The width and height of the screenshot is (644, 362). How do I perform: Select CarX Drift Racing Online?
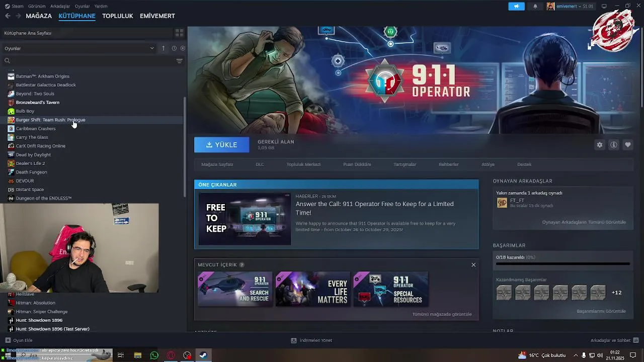point(41,146)
